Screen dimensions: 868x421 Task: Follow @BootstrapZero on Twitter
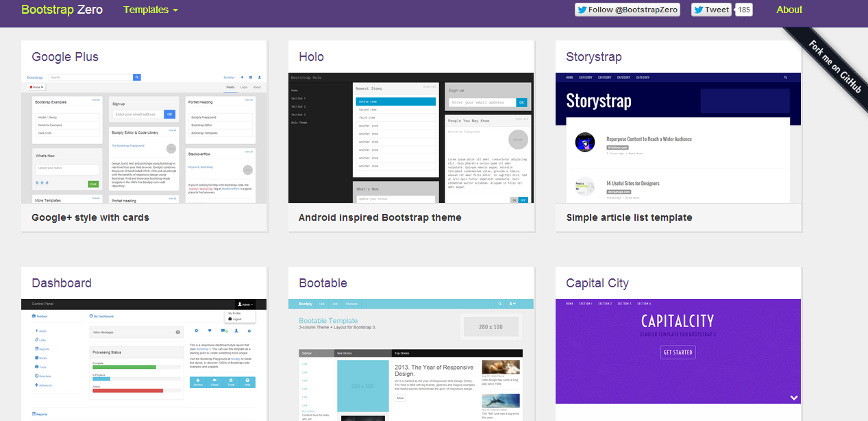627,10
